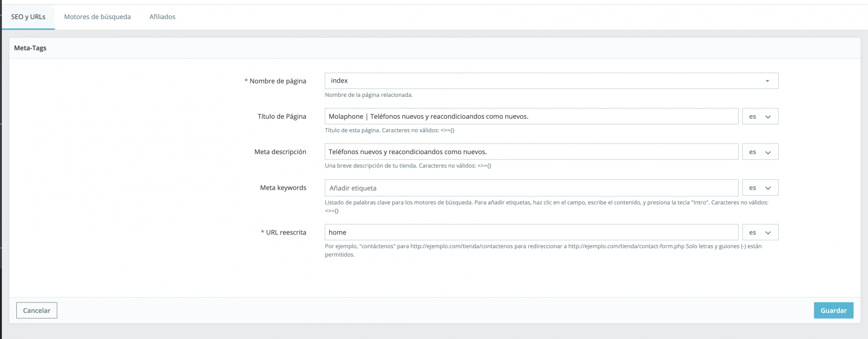Click the Meta-Tags panel heading
This screenshot has width=868, height=339.
click(x=30, y=48)
